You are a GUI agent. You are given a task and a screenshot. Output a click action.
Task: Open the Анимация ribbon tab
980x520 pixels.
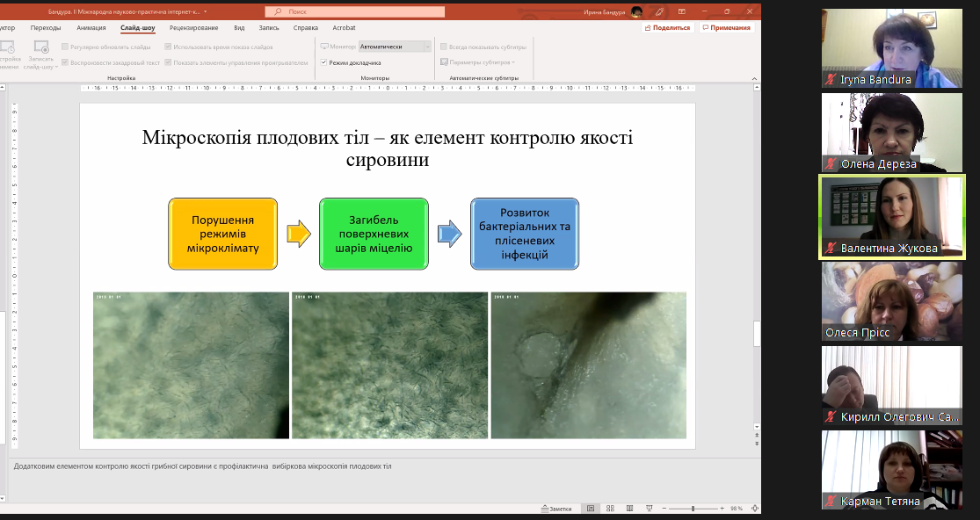[91, 28]
